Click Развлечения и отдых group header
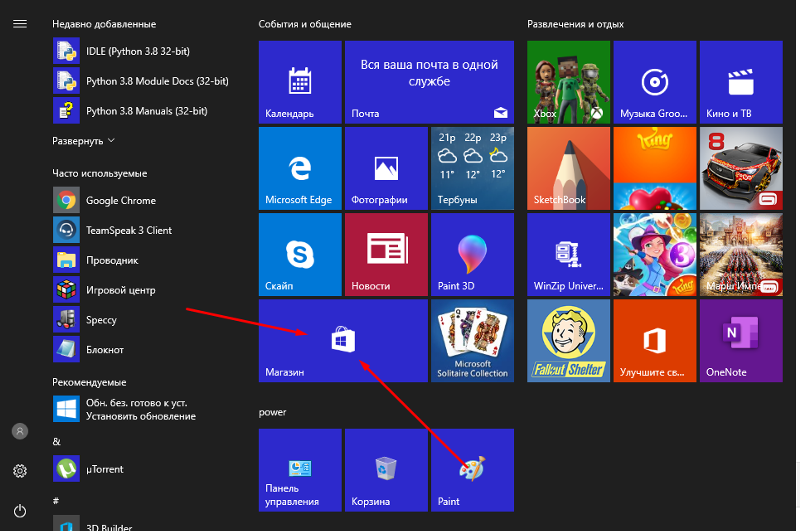Image resolution: width=800 pixels, height=531 pixels. (x=575, y=24)
